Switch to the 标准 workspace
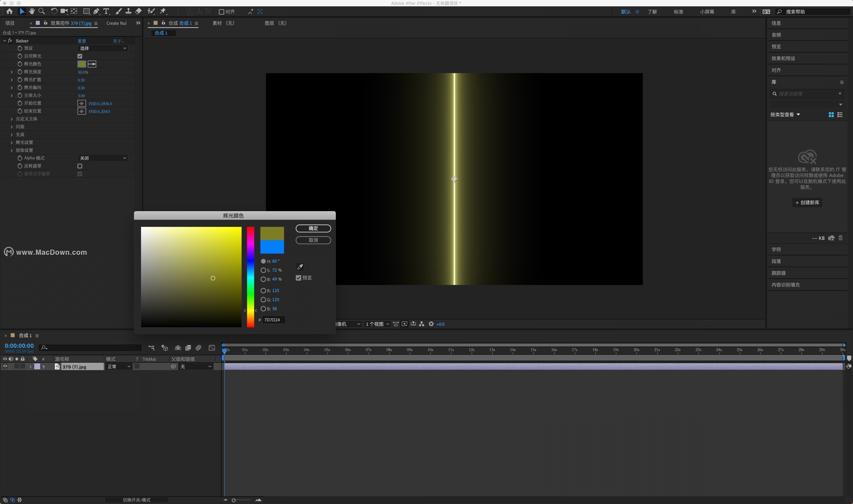Screen dimensions: 853x504 pos(678,12)
